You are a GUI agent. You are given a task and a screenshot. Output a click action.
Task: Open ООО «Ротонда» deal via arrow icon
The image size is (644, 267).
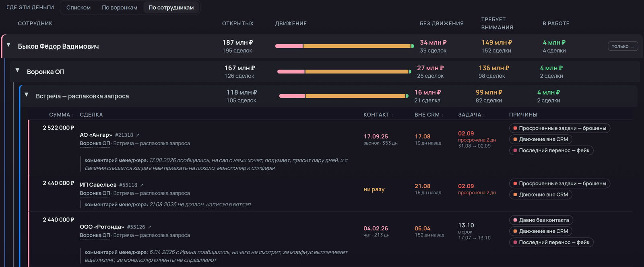point(149,227)
